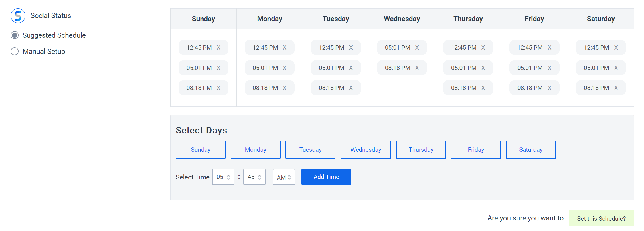Toggle Tuesday in Select Days

(310, 150)
